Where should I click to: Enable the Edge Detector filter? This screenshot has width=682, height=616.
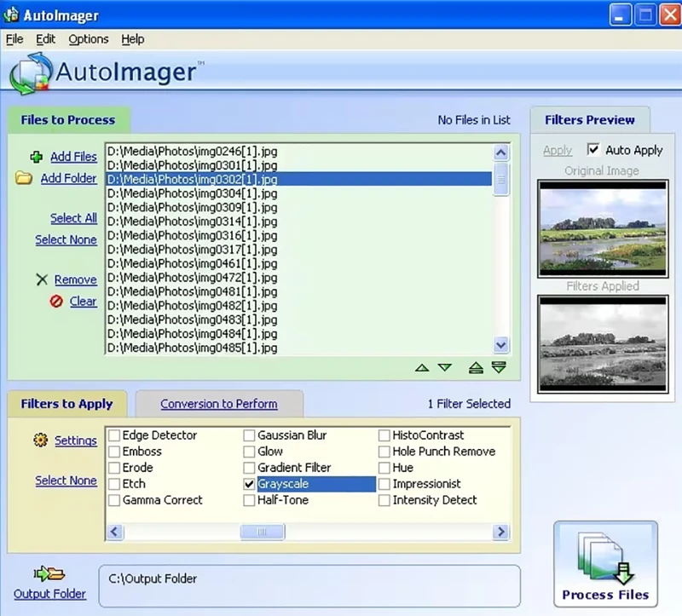[114, 435]
